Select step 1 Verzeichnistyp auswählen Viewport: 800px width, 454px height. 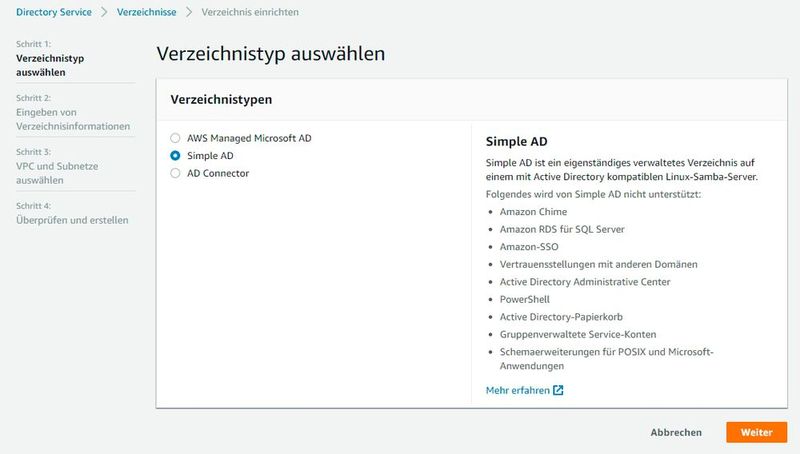(50, 65)
